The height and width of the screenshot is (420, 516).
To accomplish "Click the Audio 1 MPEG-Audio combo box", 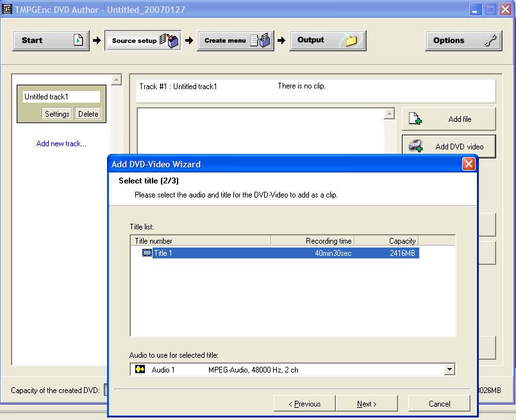I will tap(292, 369).
